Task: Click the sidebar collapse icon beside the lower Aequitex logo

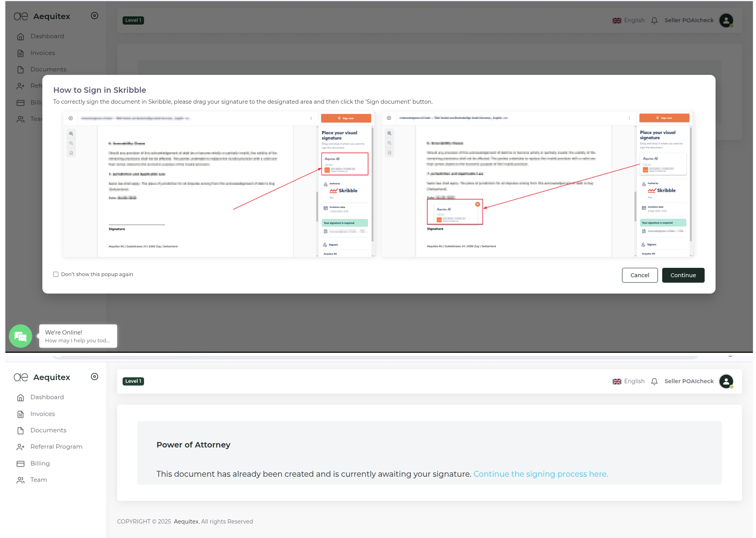Action: [x=94, y=377]
